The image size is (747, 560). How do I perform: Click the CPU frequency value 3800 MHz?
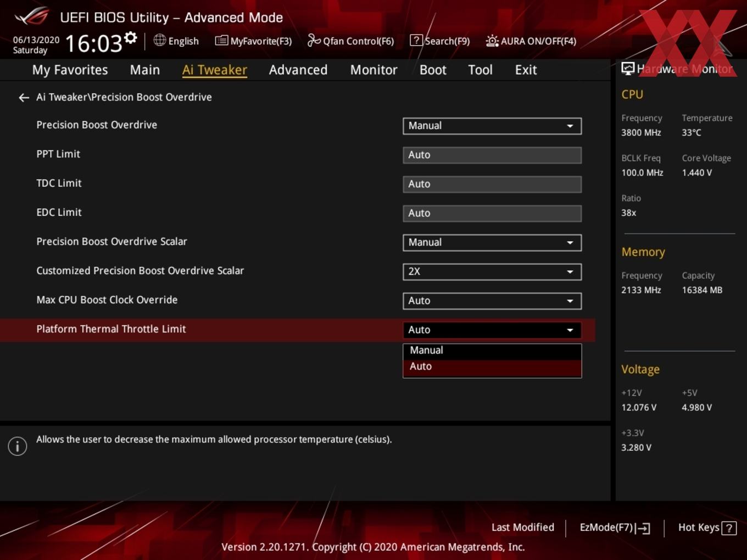coord(641,132)
